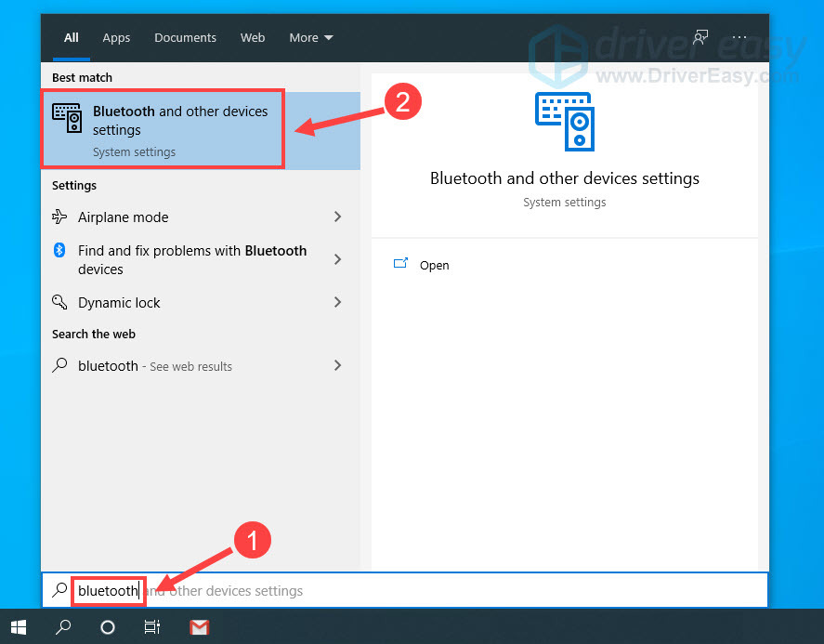Viewport: 824px width, 644px height.
Task: Open Task View from taskbar
Action: point(151,627)
